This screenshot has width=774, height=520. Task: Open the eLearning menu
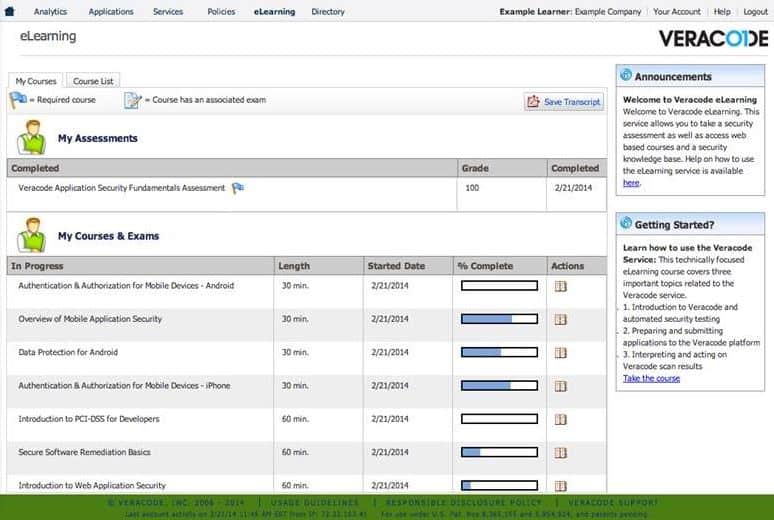coord(274,11)
